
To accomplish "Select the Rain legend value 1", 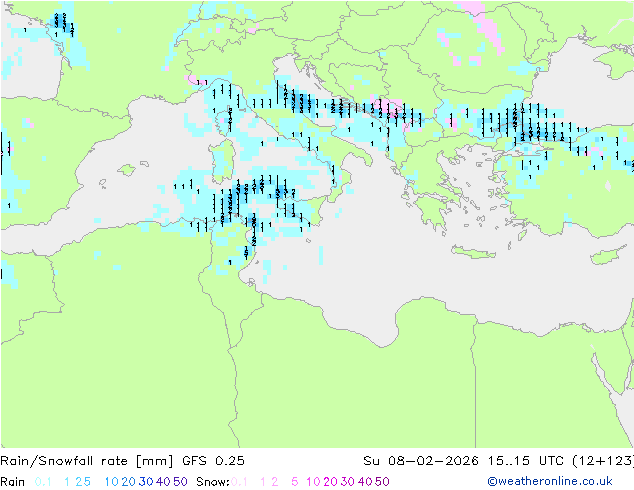I will pyautogui.click(x=67, y=482).
